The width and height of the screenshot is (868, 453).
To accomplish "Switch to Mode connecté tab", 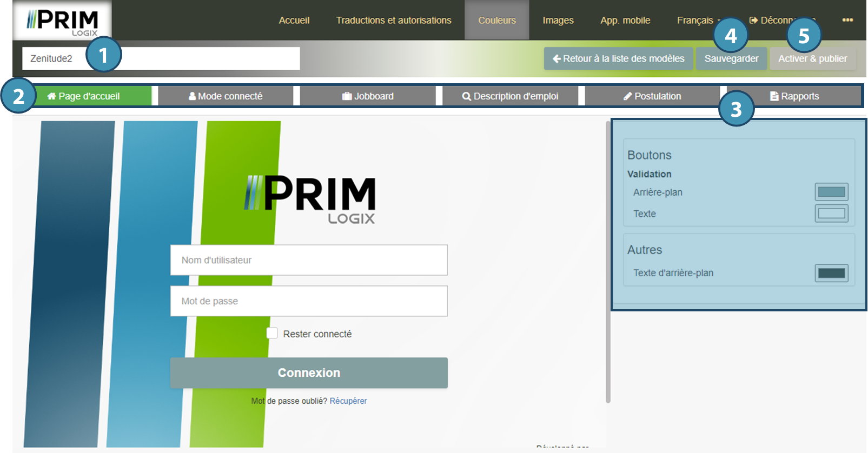I will pos(226,96).
